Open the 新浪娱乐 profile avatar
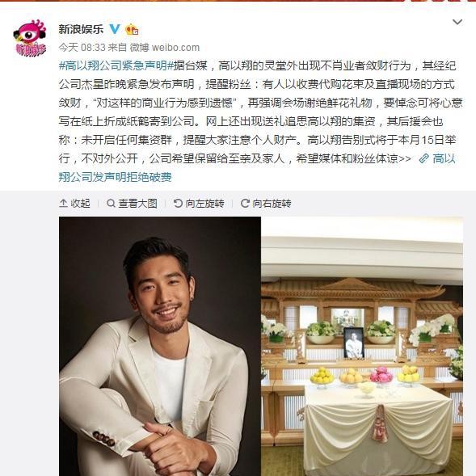The image size is (476, 476). point(29,38)
